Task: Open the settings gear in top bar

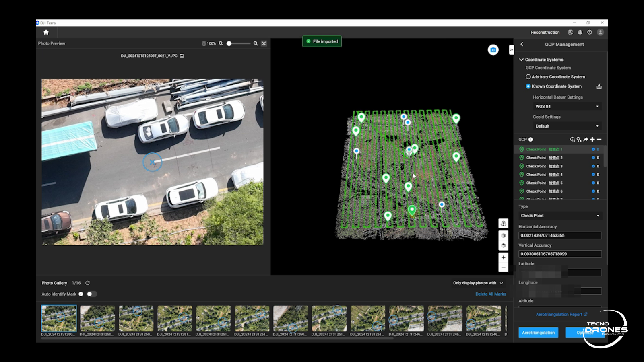Action: pos(580,32)
